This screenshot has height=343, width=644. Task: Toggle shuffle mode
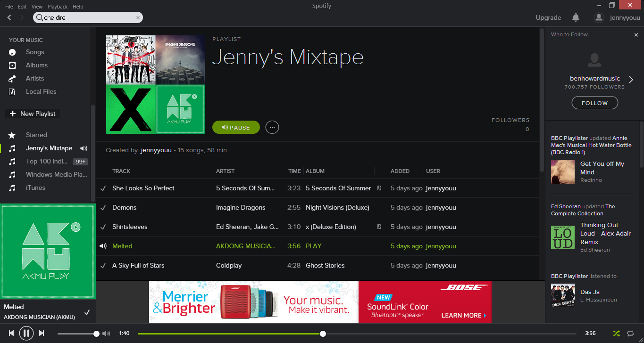(x=616, y=333)
